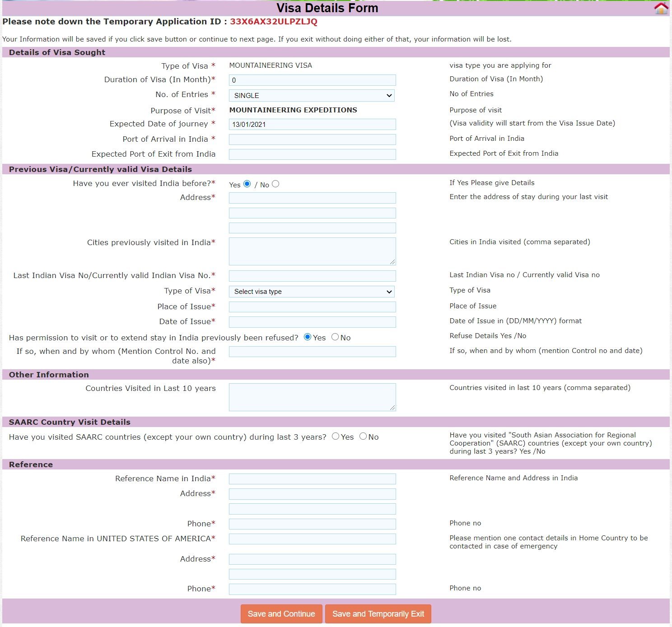The height and width of the screenshot is (627, 672).
Task: Select No for visited India before
Action: pos(275,184)
